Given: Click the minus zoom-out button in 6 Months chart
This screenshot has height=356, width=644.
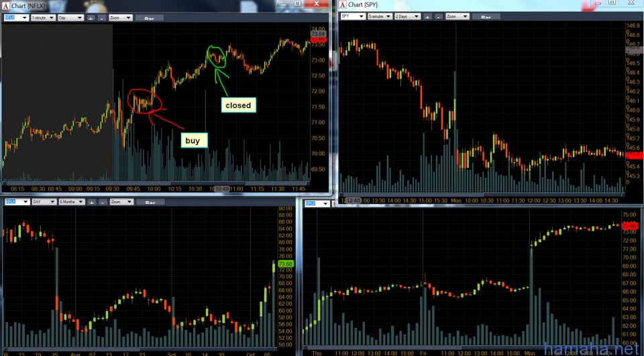Looking at the screenshot, I should [103, 202].
